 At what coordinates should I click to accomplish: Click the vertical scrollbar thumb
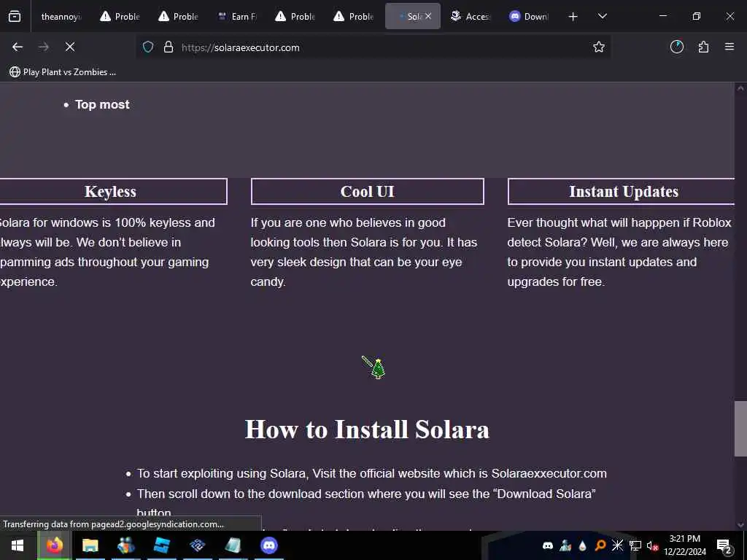point(740,429)
